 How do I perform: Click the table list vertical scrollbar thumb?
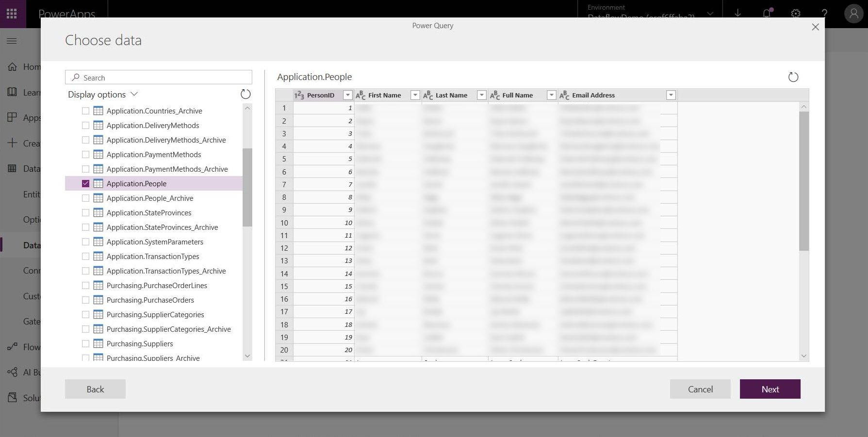pyautogui.click(x=247, y=187)
